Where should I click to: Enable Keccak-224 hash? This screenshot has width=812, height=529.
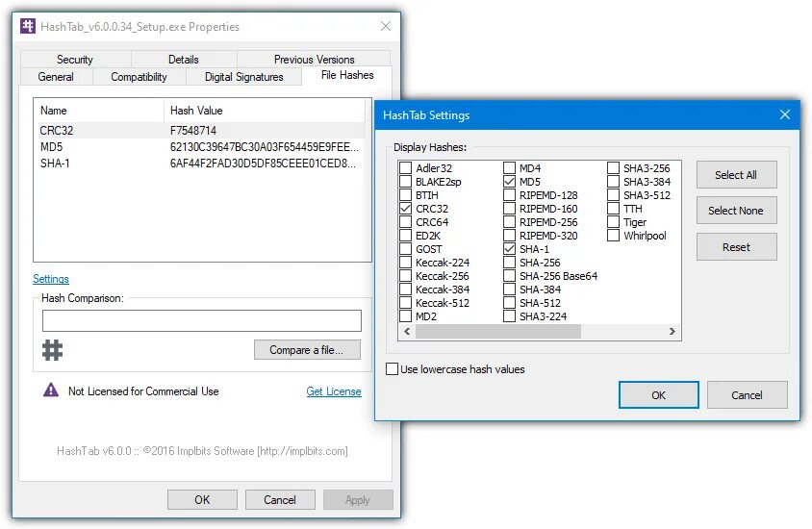click(x=405, y=262)
